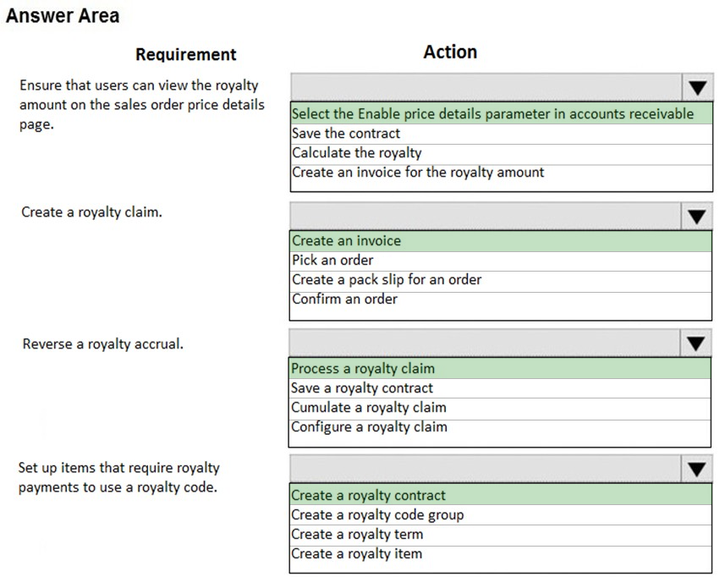Open dropdown arrow for Create a royalty claim
Viewport: 725px width, 588px height.
(x=696, y=217)
